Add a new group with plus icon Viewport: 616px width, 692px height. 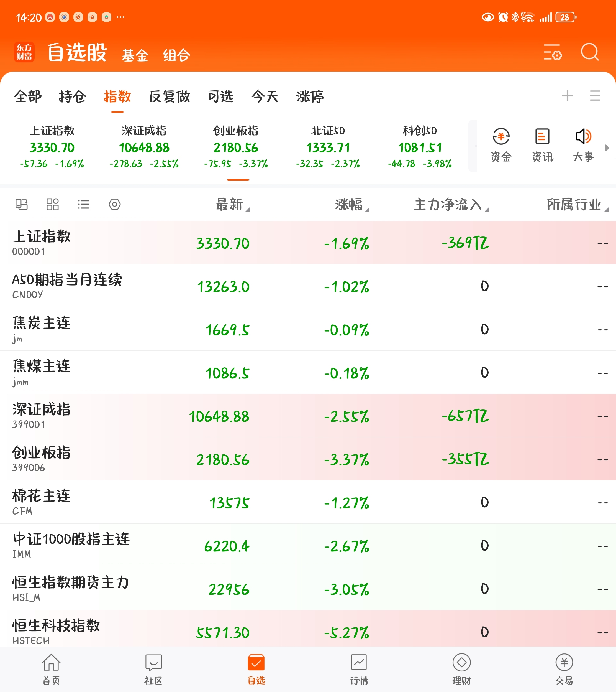[x=567, y=96]
